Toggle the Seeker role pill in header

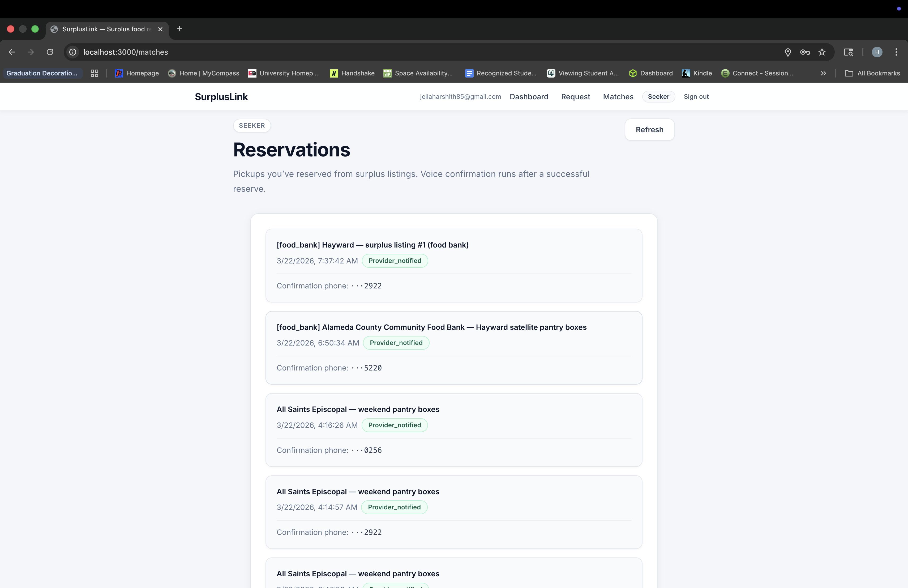[x=658, y=97]
